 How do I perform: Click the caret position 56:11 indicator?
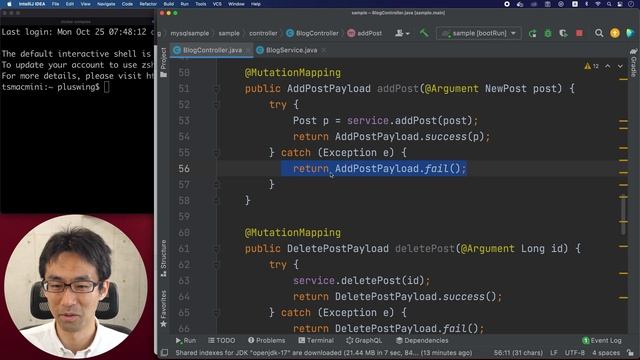pos(518,353)
